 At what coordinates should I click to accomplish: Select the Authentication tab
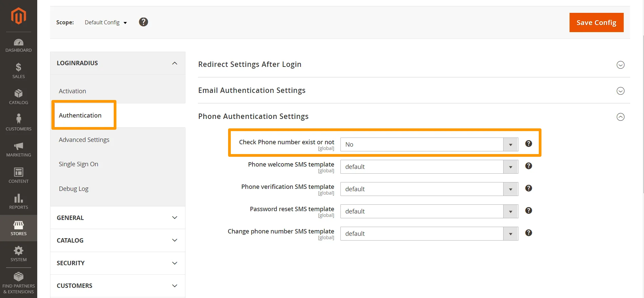coord(80,116)
